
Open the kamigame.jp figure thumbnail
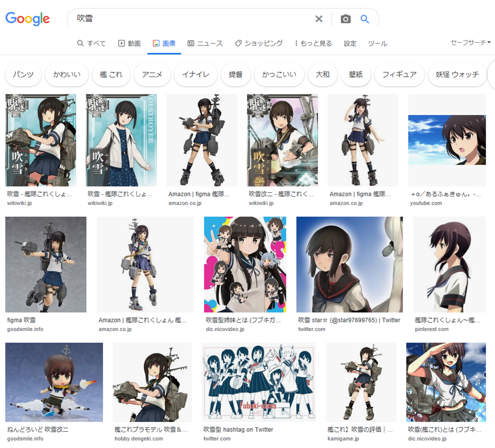361,382
